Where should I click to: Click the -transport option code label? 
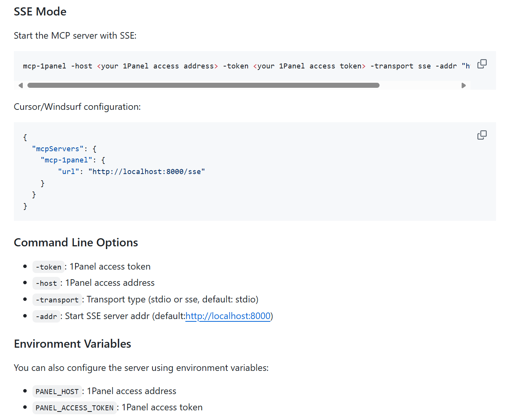point(57,300)
